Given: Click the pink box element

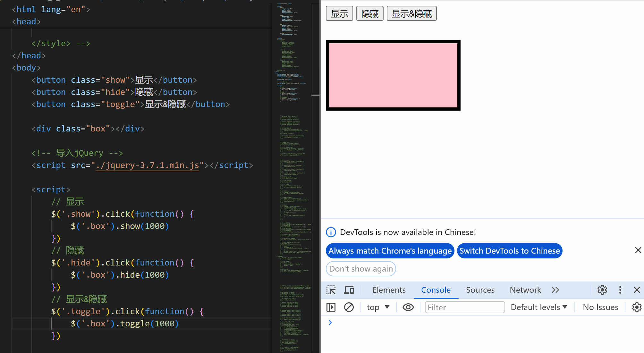Looking at the screenshot, I should [393, 75].
